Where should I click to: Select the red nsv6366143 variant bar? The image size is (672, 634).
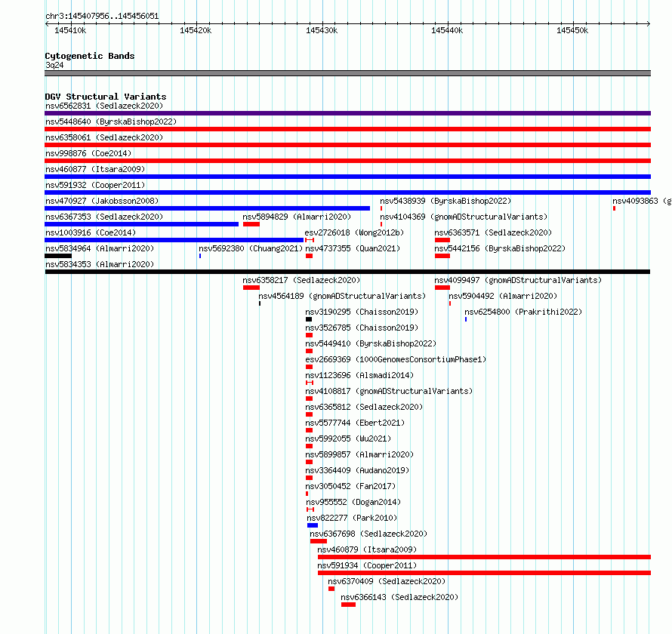tap(348, 605)
